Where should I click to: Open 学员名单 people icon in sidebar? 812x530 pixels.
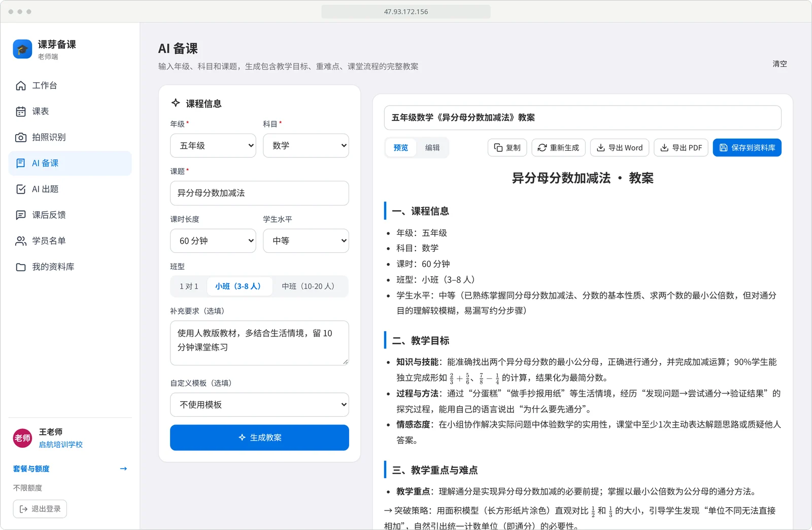point(21,241)
